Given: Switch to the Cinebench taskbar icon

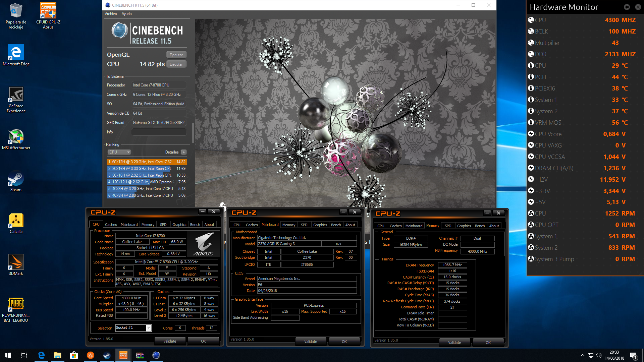Looking at the screenshot, I should [x=156, y=355].
